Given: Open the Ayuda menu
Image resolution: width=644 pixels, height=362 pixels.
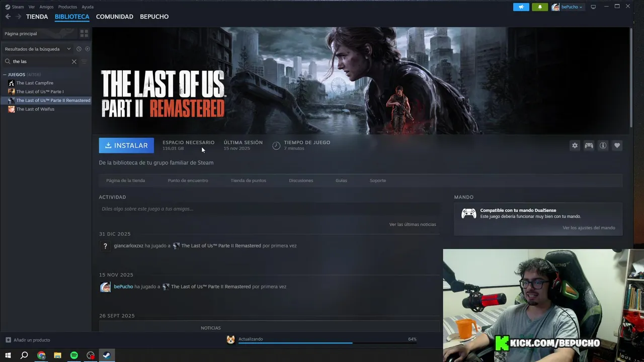Looking at the screenshot, I should tap(88, 7).
